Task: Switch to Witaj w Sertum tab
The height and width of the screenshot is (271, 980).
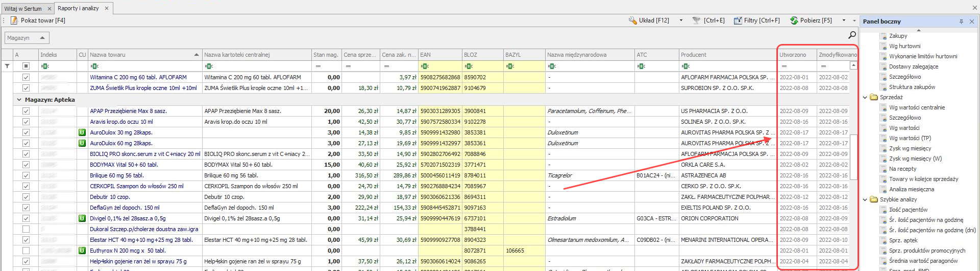Action: 23,9
